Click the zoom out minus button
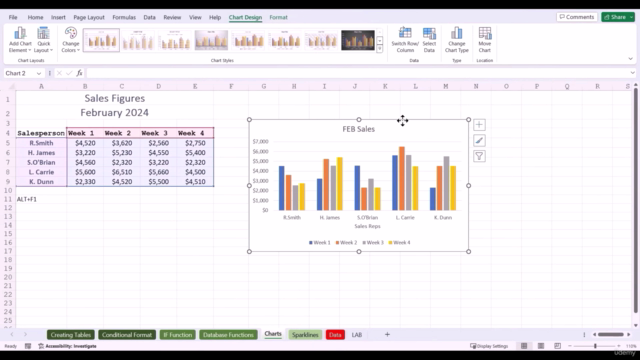 pos(570,346)
